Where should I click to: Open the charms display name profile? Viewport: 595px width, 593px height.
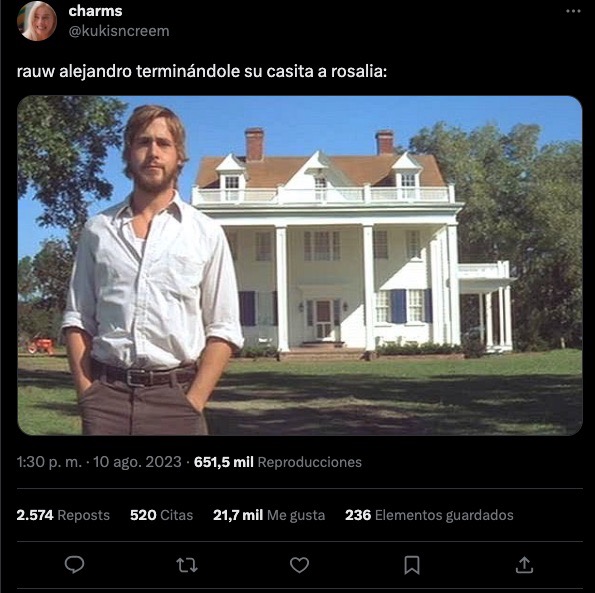pyautogui.click(x=95, y=11)
